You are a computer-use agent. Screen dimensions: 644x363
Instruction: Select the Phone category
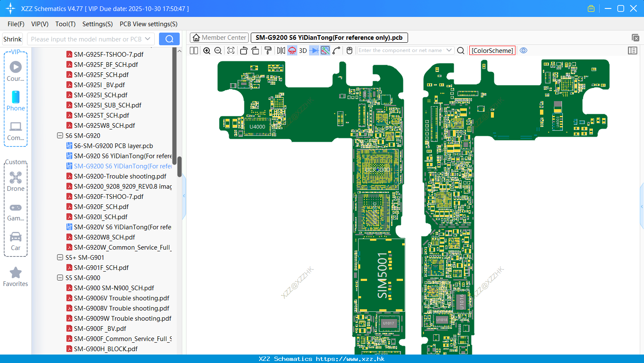point(16,101)
